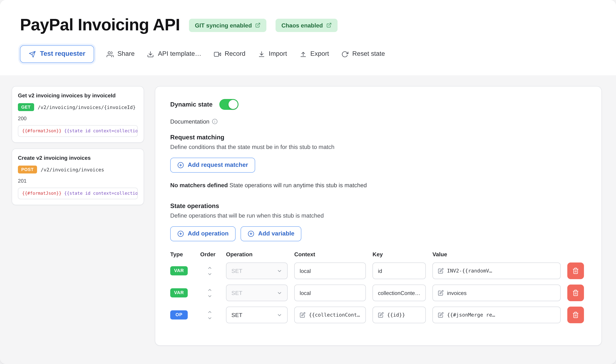Move the invoices variable row up
The width and height of the screenshot is (616, 364).
[x=210, y=290]
